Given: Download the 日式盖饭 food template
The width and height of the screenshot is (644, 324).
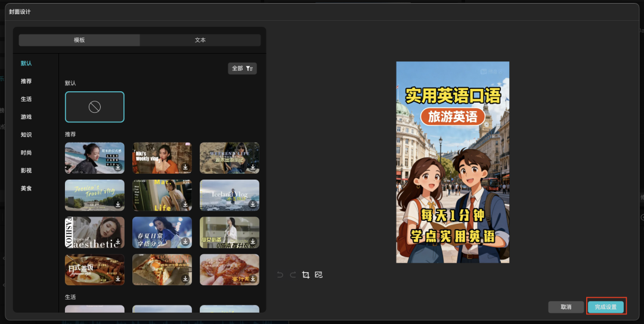Looking at the screenshot, I should coord(118,278).
